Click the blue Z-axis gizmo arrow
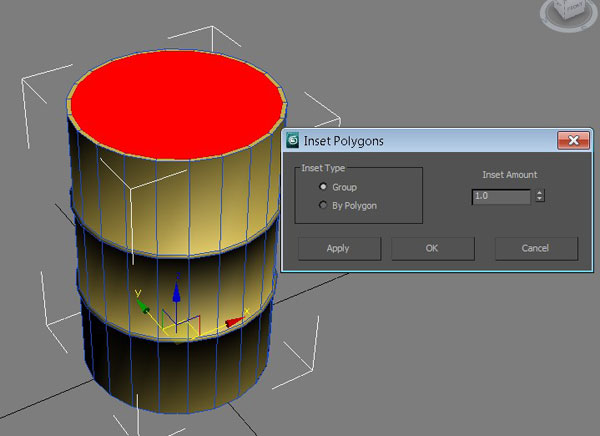Viewport: 600px width, 436px height. coord(177,292)
